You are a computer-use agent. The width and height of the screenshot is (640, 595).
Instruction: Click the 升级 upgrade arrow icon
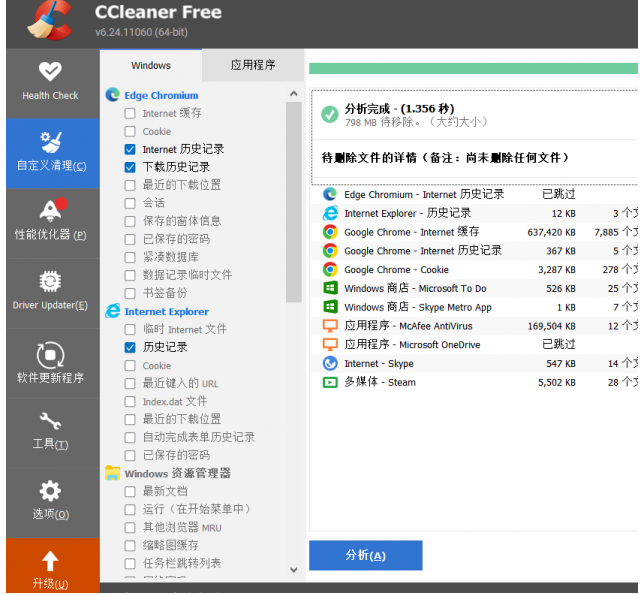click(x=50, y=561)
